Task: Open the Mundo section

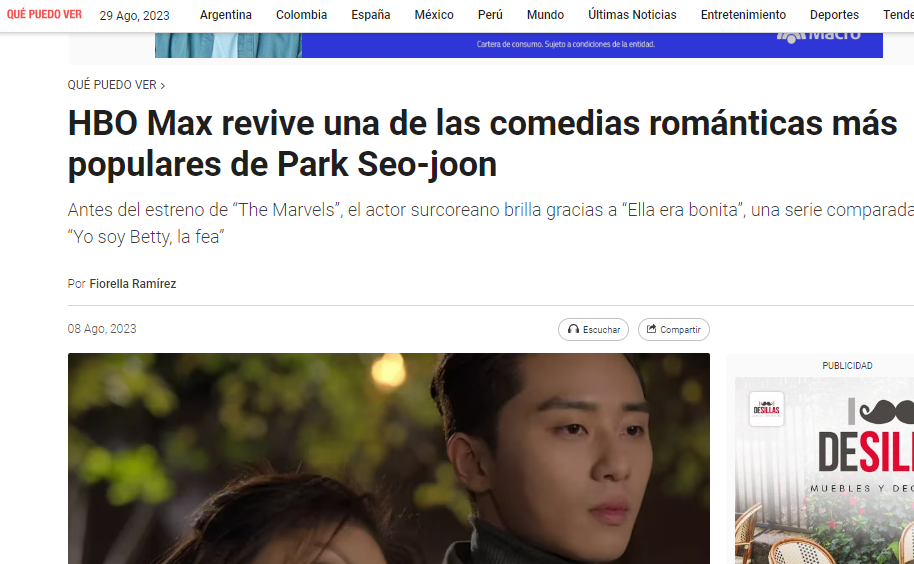Action: point(545,15)
